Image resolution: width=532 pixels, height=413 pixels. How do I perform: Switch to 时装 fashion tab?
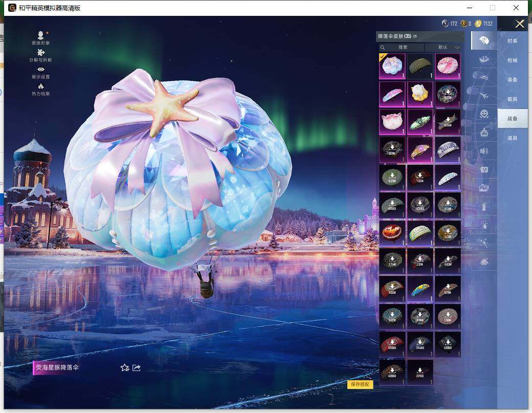(x=513, y=41)
